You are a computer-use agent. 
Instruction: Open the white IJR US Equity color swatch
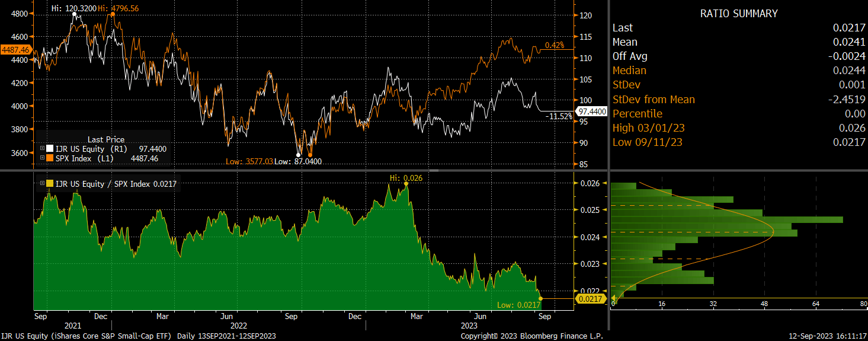pyautogui.click(x=49, y=149)
